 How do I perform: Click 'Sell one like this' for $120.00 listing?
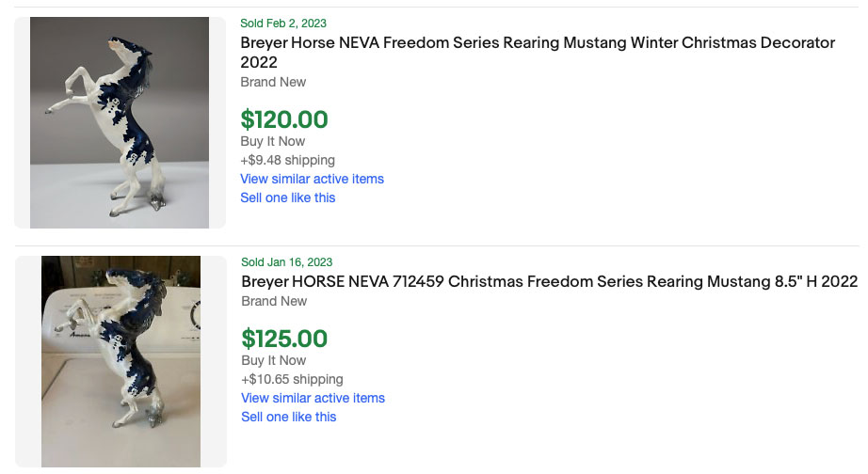pos(287,197)
